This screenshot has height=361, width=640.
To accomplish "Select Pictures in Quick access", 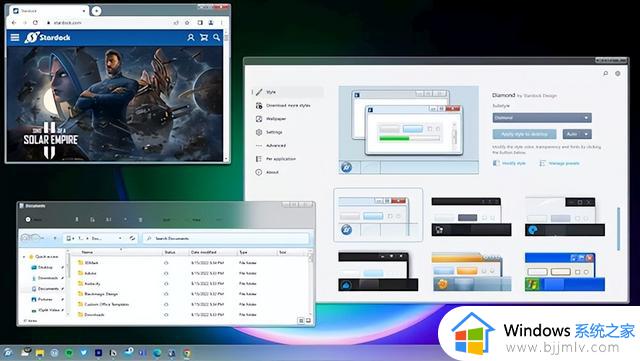I will [x=45, y=300].
